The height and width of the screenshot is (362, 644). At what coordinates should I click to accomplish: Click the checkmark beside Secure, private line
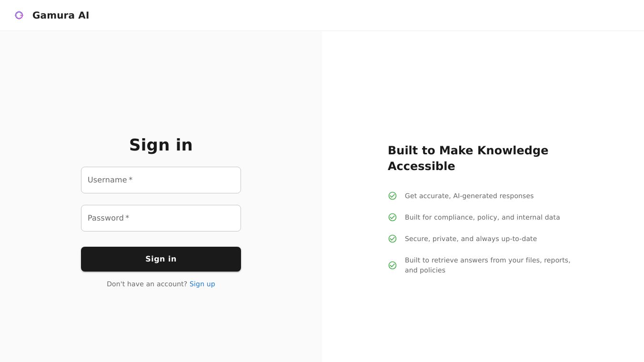pos(392,239)
